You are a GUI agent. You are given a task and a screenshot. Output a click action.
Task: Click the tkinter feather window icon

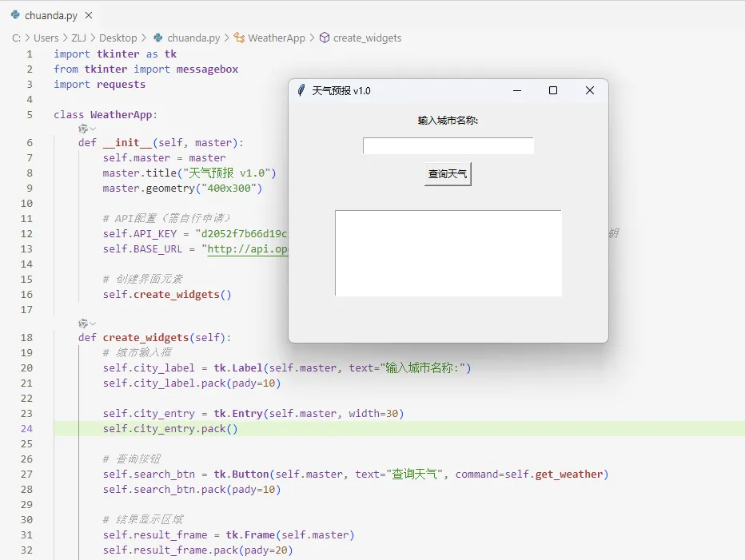coord(301,90)
